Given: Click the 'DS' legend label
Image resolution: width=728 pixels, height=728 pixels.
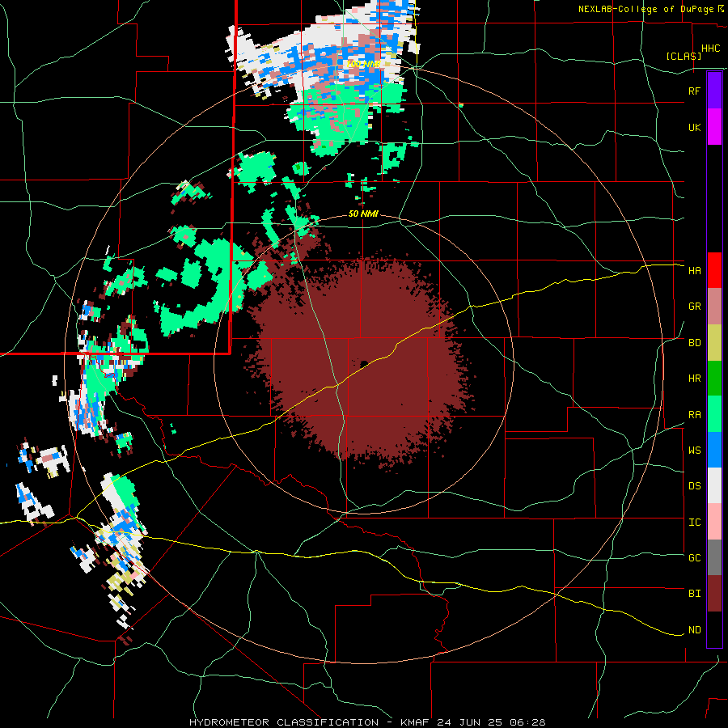Looking at the screenshot, I should tap(694, 486).
